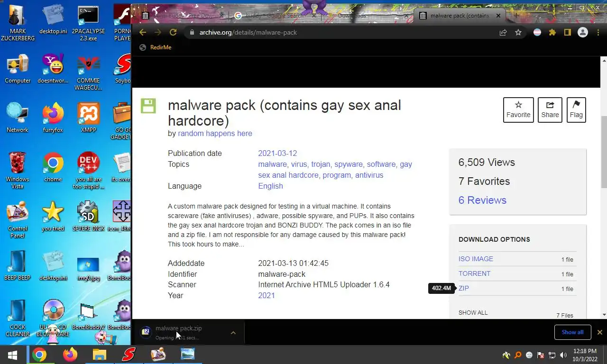607x364 pixels.
Task: Open the new tab plus button
Action: [x=515, y=16]
